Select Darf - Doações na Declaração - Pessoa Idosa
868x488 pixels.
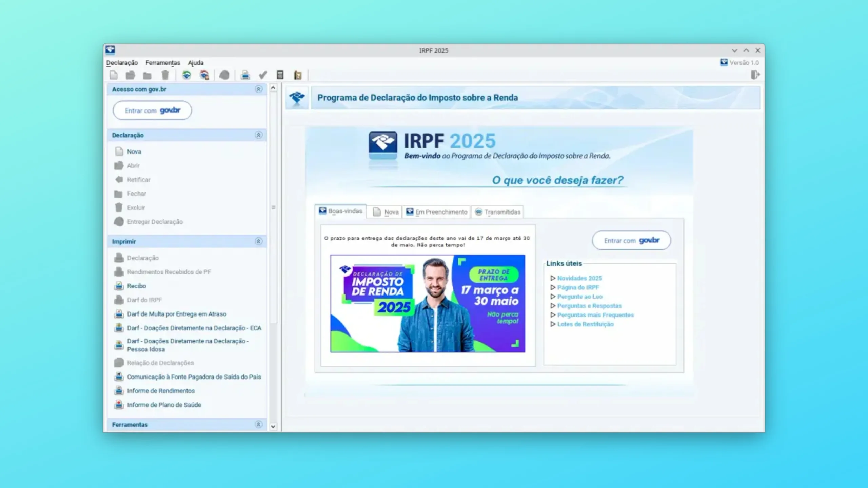pos(188,345)
